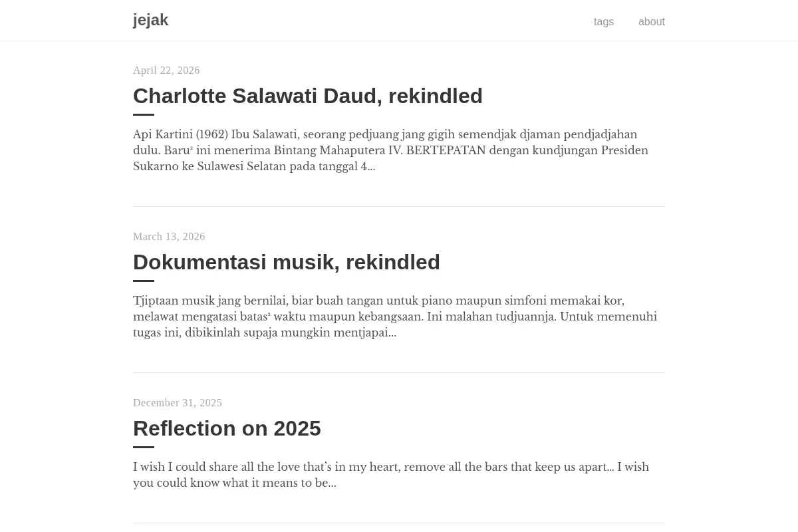
Task: Click the word BERTEPATAN in the first excerpt
Action: (x=446, y=150)
